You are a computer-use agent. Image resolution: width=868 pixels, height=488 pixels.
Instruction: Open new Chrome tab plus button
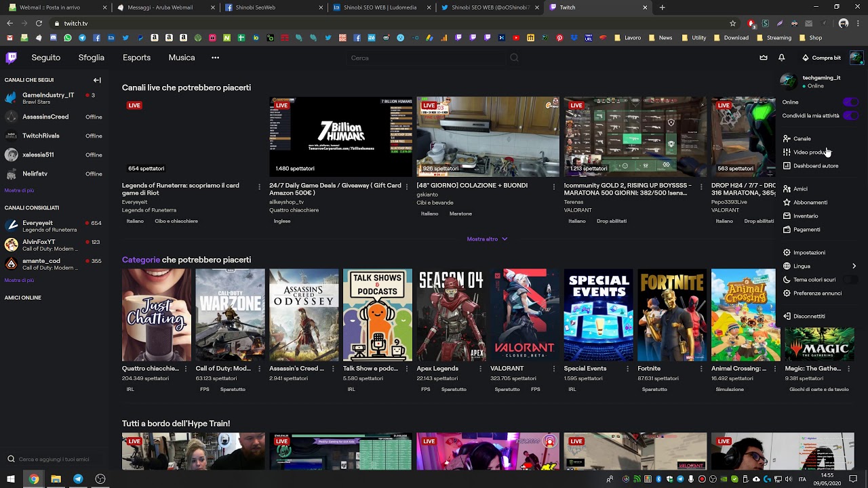(x=662, y=7)
